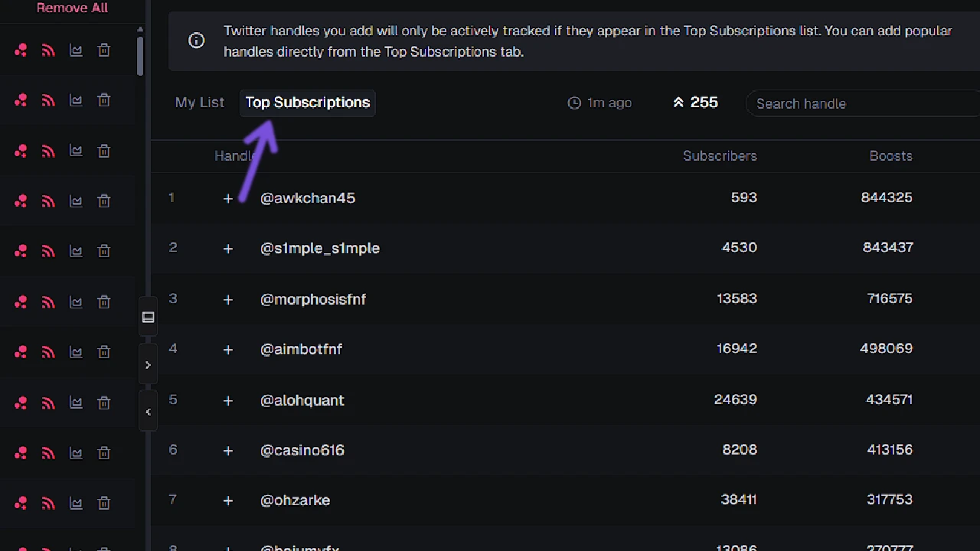Click the clock icon beside the 1m ago label
The image size is (980, 551).
pyautogui.click(x=574, y=103)
